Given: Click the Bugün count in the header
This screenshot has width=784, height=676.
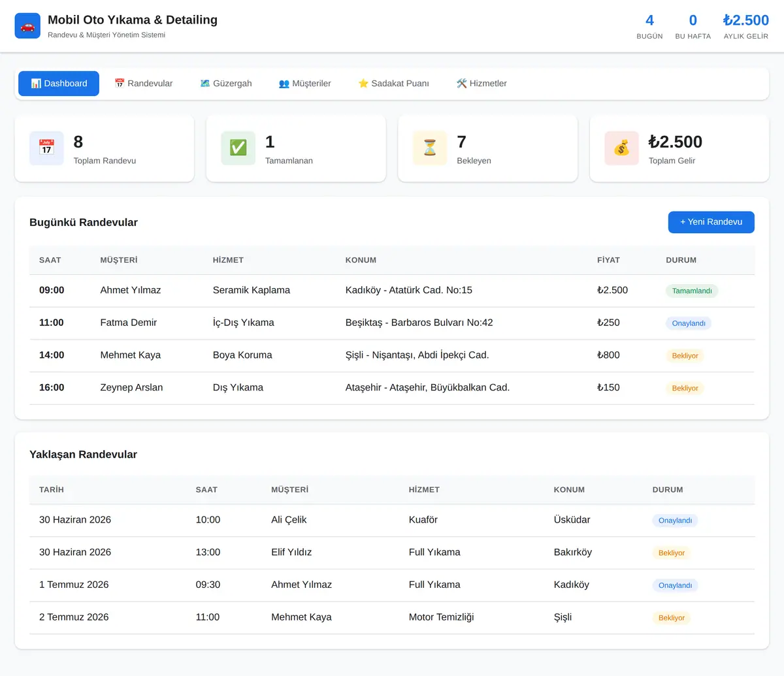Looking at the screenshot, I should coord(649,20).
